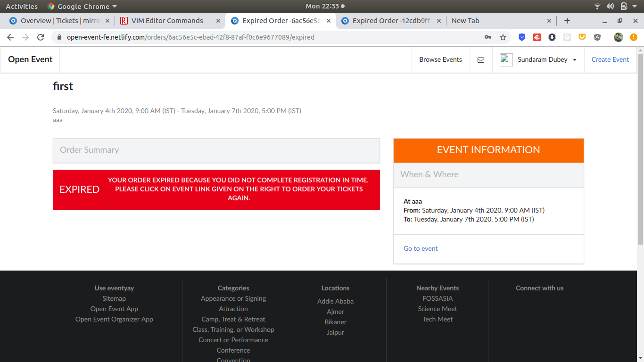Open the Angular extension icon

click(x=597, y=37)
